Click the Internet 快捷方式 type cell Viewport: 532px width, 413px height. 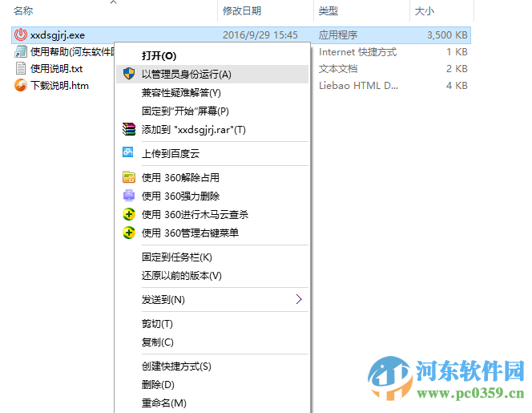pos(357,52)
